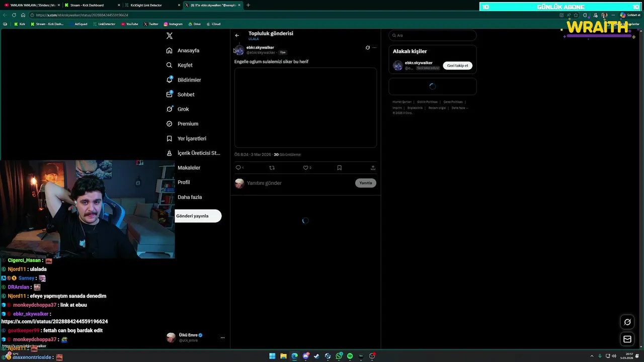The image size is (644, 362).
Task: Open the YouTube bookmark
Action: pyautogui.click(x=130, y=24)
